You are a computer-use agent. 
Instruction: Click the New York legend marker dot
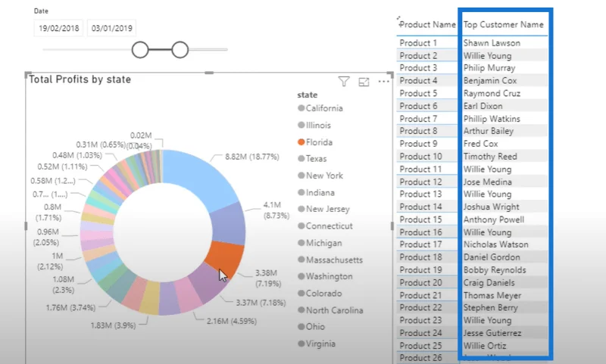(301, 176)
